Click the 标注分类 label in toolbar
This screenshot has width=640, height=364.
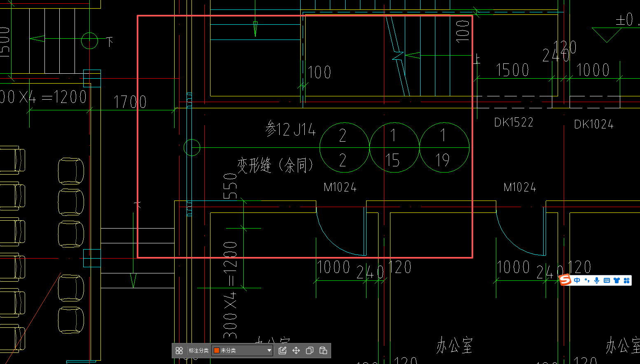pos(199,350)
